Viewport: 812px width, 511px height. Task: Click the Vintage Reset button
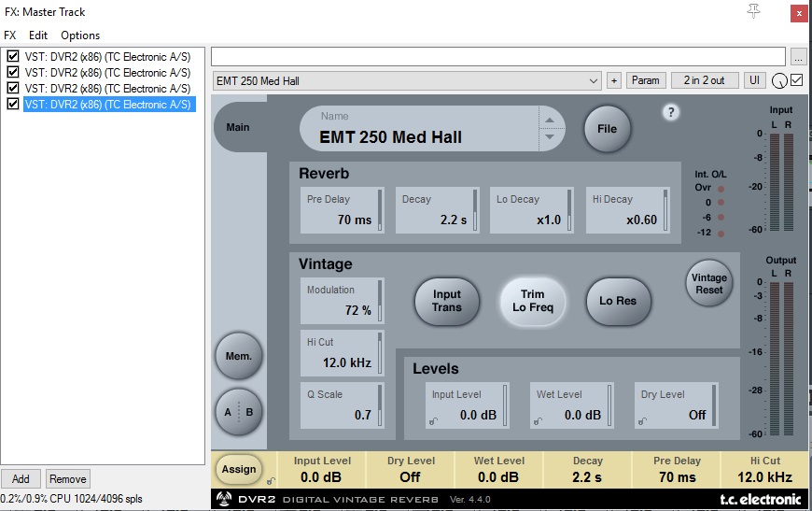[709, 283]
